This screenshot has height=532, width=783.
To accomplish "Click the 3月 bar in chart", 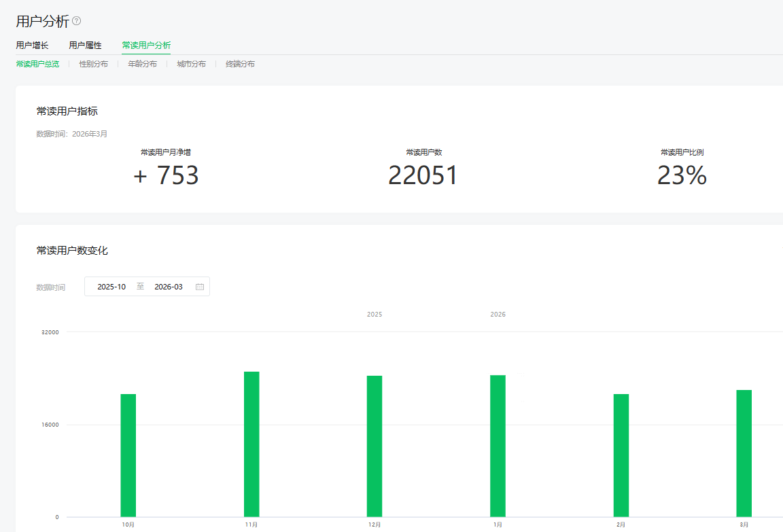I will [744, 453].
